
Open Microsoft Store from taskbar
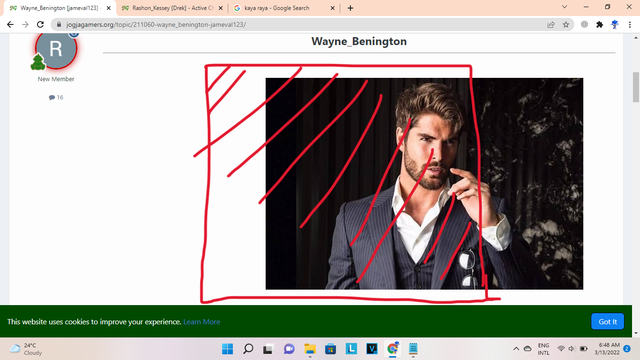[330, 349]
